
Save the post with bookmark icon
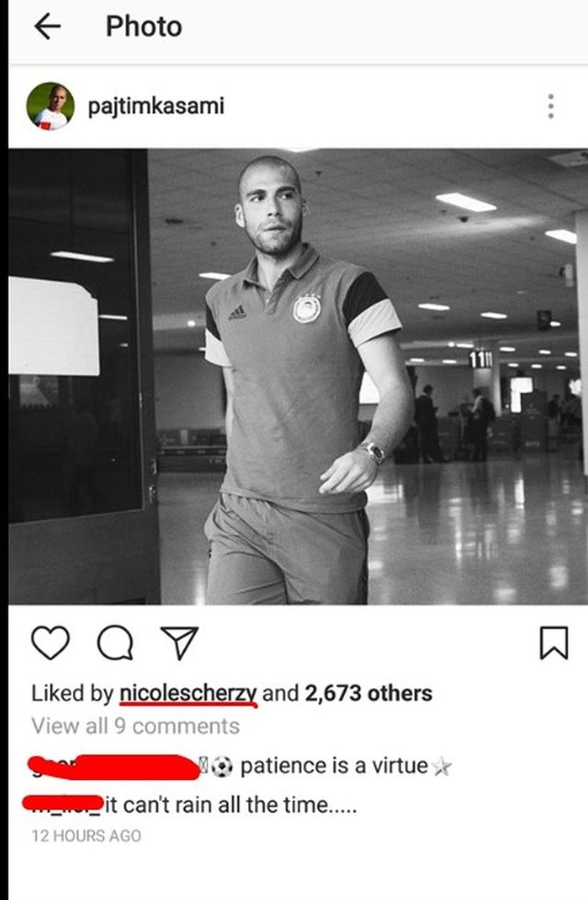pyautogui.click(x=553, y=643)
